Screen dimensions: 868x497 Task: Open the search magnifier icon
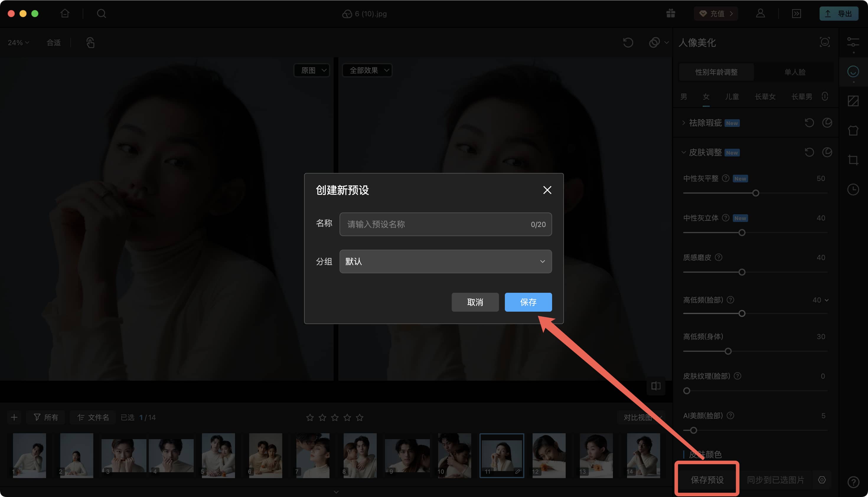coord(102,13)
